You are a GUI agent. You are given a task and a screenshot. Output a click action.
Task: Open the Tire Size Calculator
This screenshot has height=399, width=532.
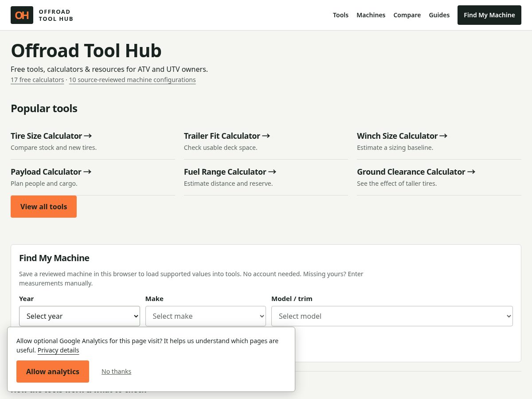51,136
